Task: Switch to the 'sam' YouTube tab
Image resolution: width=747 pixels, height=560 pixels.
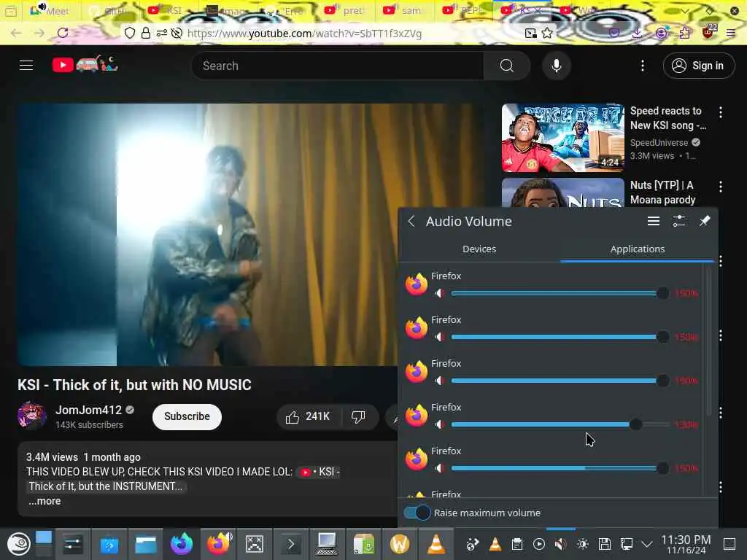Action: click(x=405, y=10)
